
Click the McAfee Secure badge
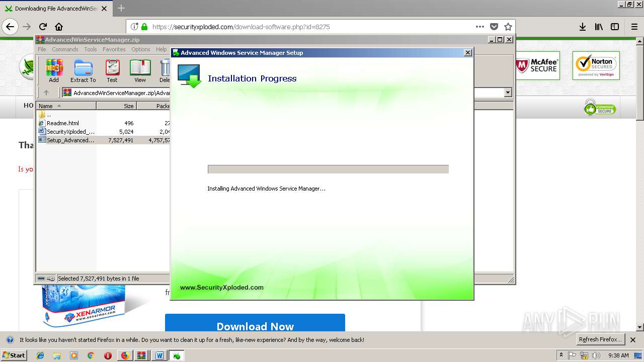pos(537,65)
